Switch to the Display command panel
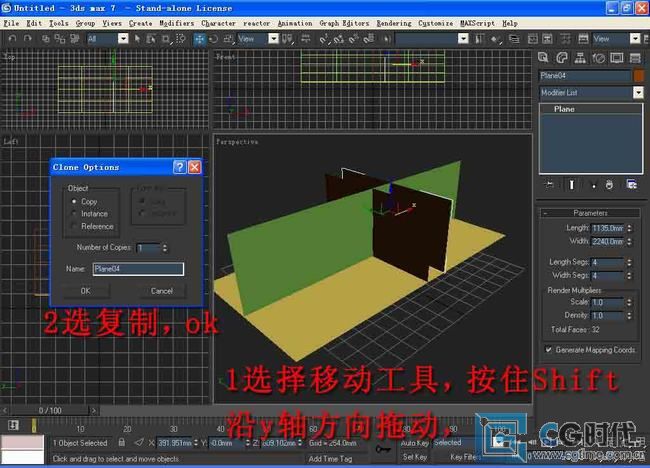Screen dimensions: 650x468 click(x=617, y=58)
